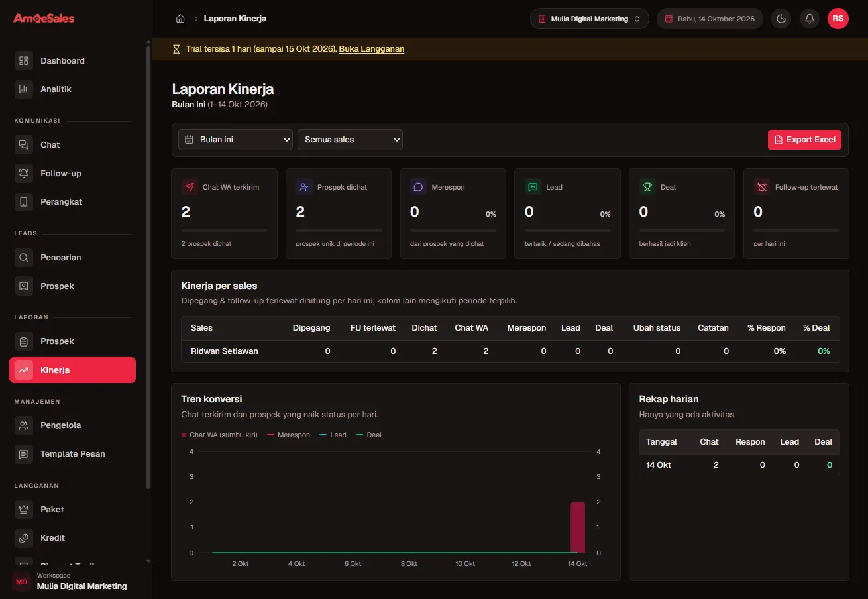The width and height of the screenshot is (868, 599).
Task: Click the Follow-up terlewat alarm icon
Action: coord(762,187)
